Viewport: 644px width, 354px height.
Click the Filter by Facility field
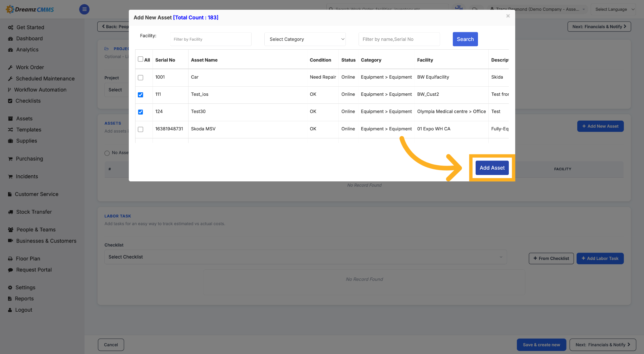pos(211,39)
